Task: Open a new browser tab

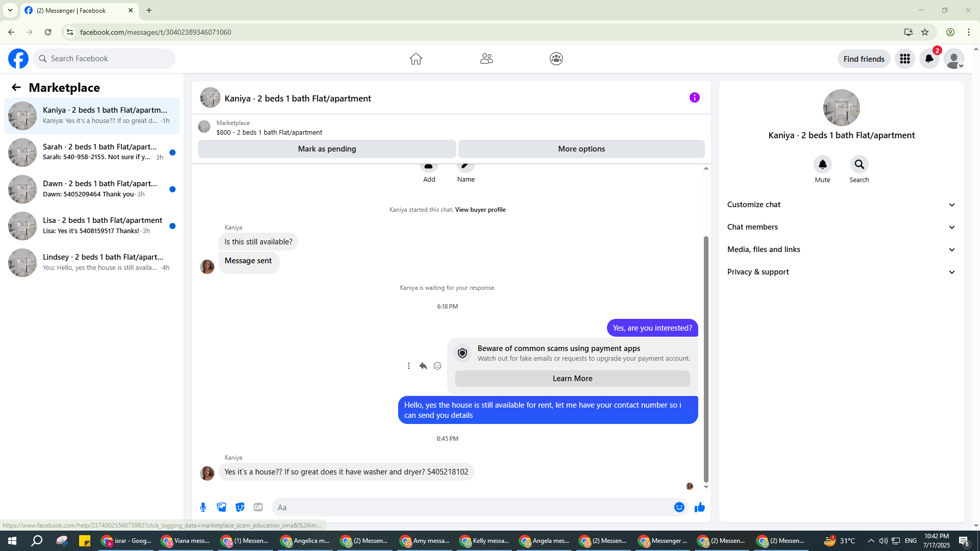Action: click(x=149, y=10)
